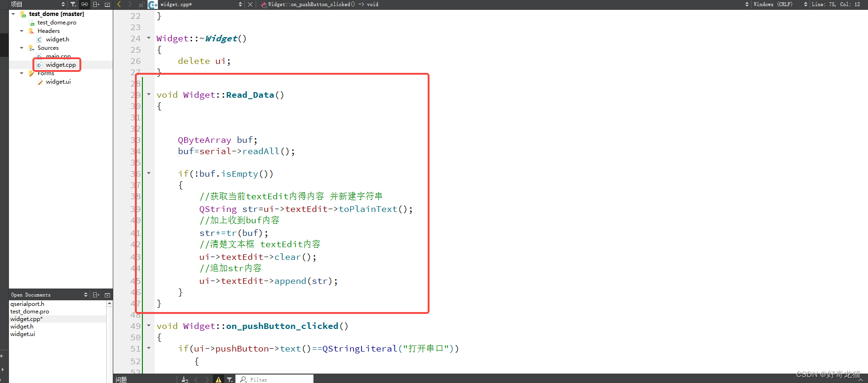
Task: Collapse the Forms folder
Action: click(22, 73)
